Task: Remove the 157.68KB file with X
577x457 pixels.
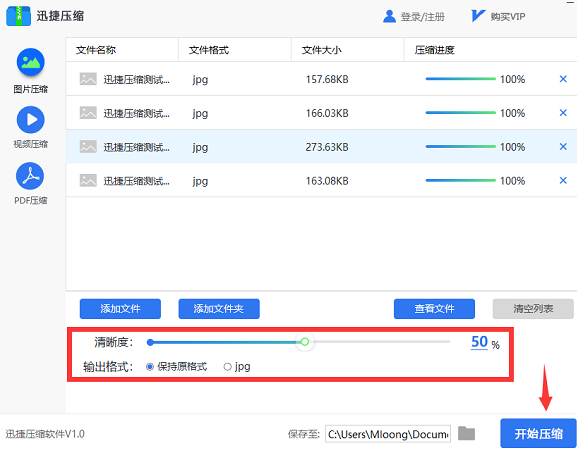Action: coord(563,79)
